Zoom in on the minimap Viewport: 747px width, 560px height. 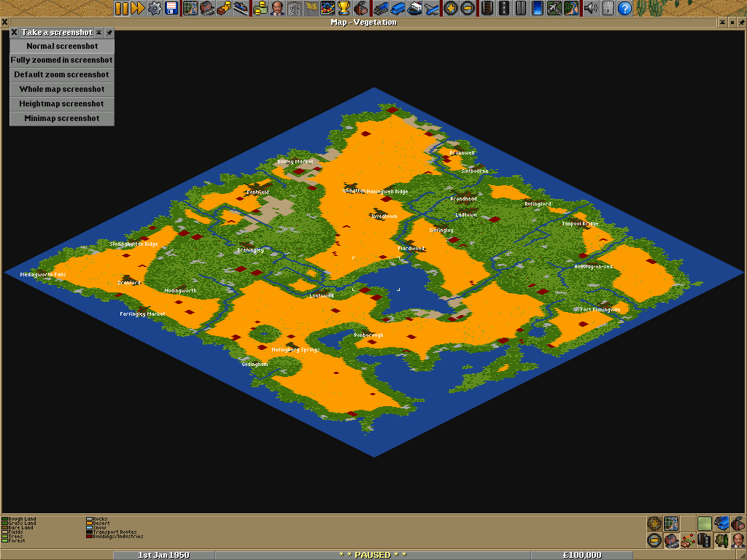[x=654, y=524]
